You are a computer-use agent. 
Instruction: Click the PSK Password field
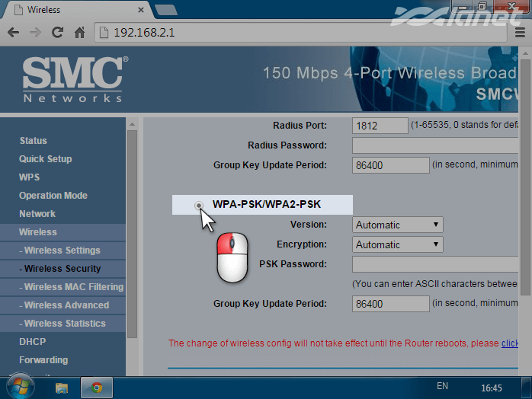[435, 264]
